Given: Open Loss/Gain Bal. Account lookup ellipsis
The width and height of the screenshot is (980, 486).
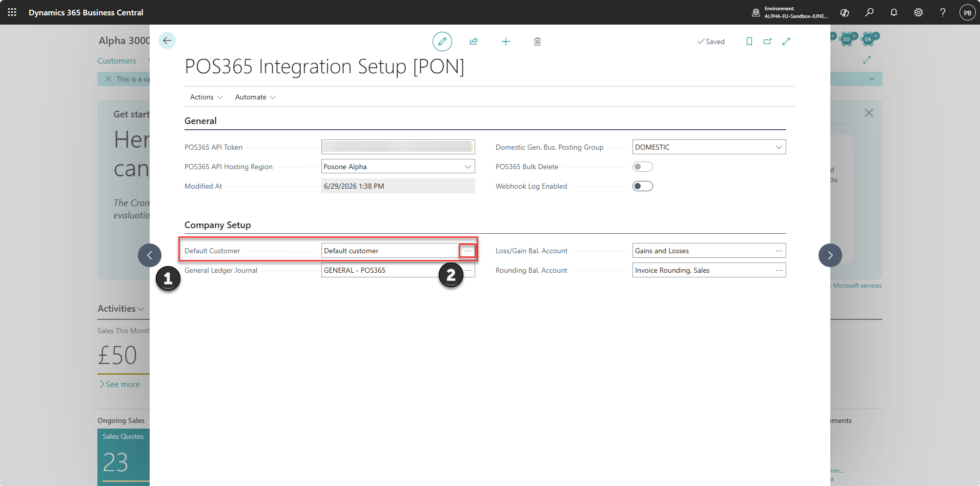Looking at the screenshot, I should pos(779,251).
